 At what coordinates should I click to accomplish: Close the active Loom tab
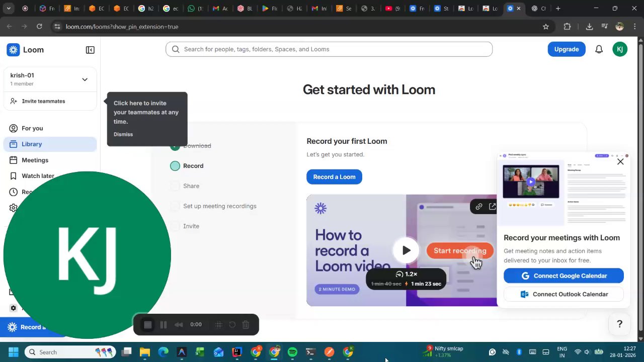[519, 9]
